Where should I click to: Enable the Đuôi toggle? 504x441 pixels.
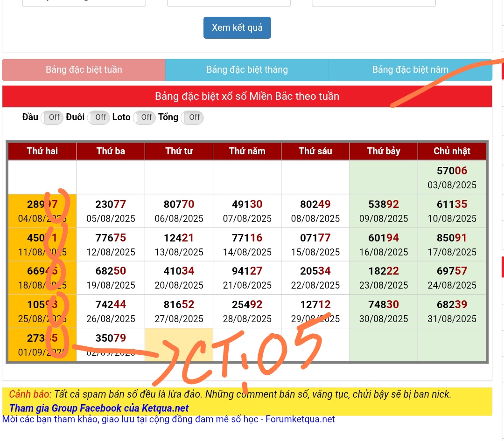click(98, 117)
